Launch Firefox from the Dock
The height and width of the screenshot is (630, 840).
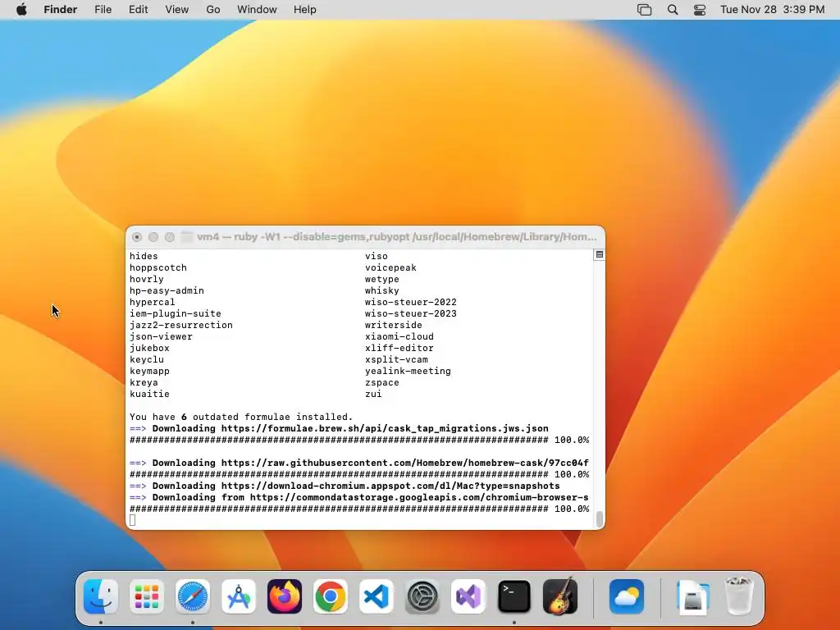click(285, 596)
